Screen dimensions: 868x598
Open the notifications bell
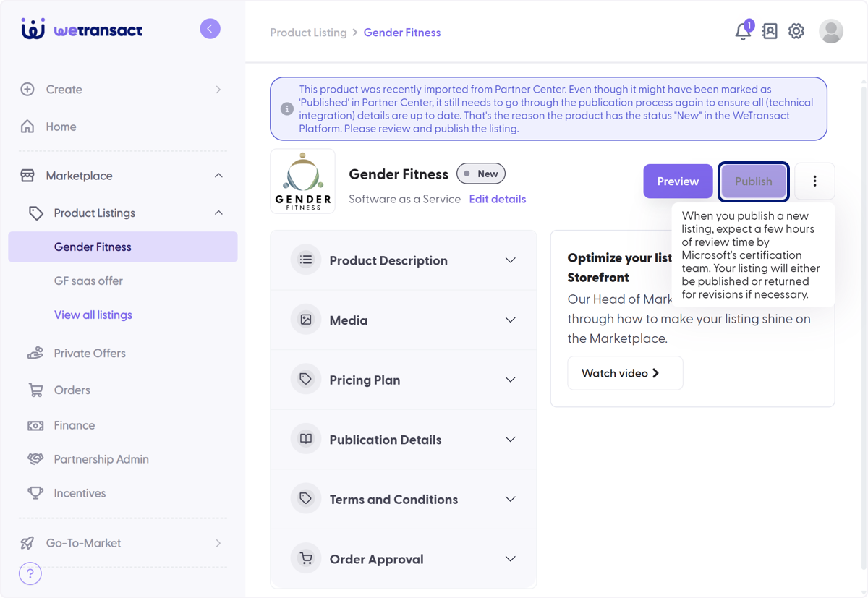pos(743,31)
